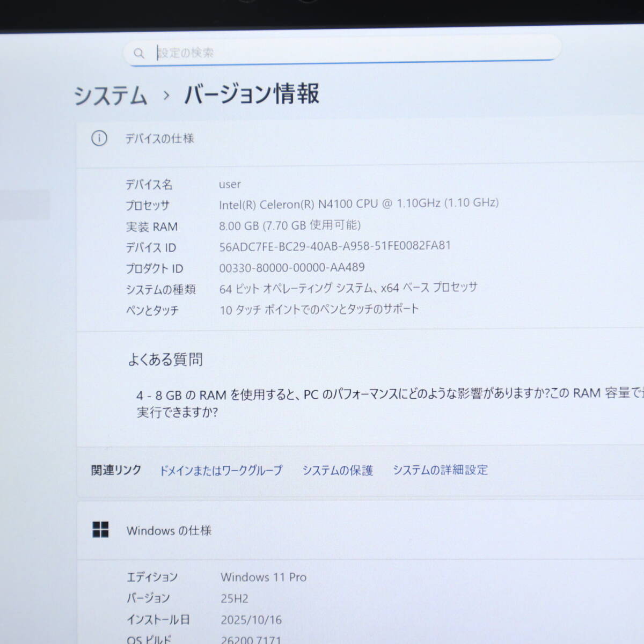Screen dimensions: 644x644
Task: Click the バージョン情報 page title
Action: [x=252, y=94]
